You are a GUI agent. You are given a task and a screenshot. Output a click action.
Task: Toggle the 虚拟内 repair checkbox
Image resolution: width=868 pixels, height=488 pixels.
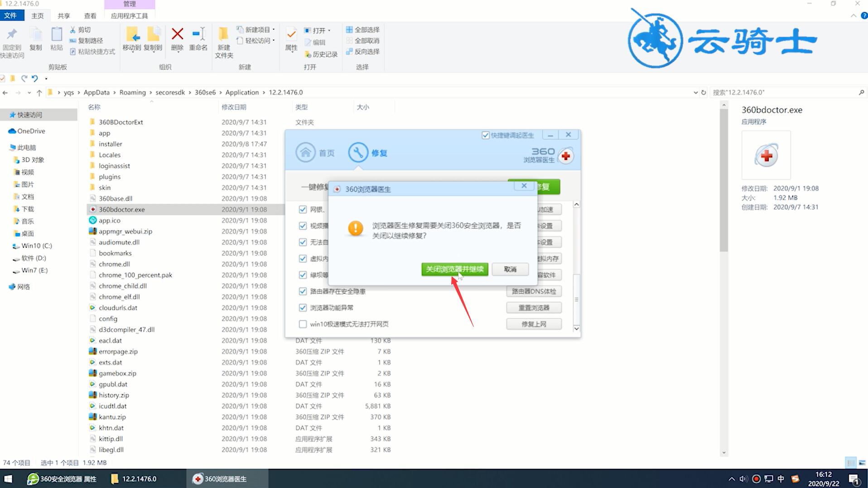tap(303, 258)
